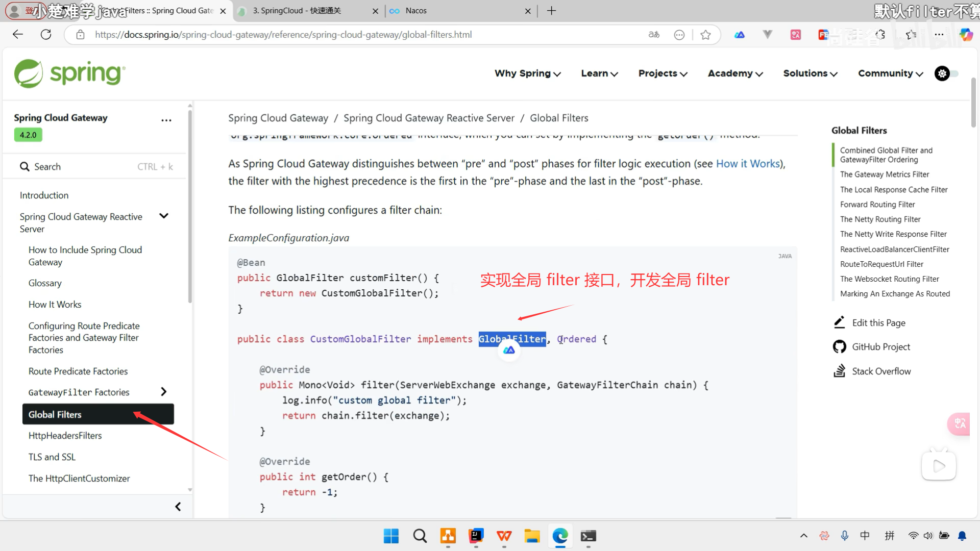Viewport: 980px width, 551px height.
Task: Toggle the dark mode theme switch
Action: coord(947,73)
